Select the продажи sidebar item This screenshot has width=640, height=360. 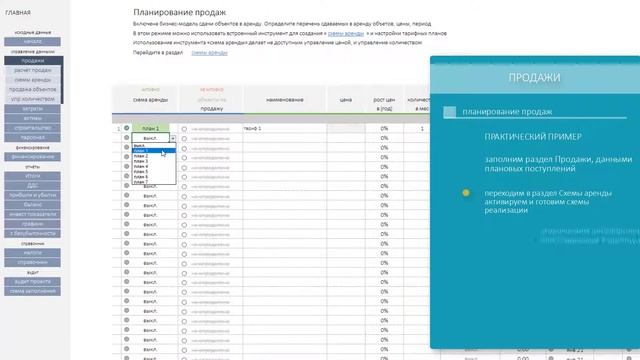[33, 61]
